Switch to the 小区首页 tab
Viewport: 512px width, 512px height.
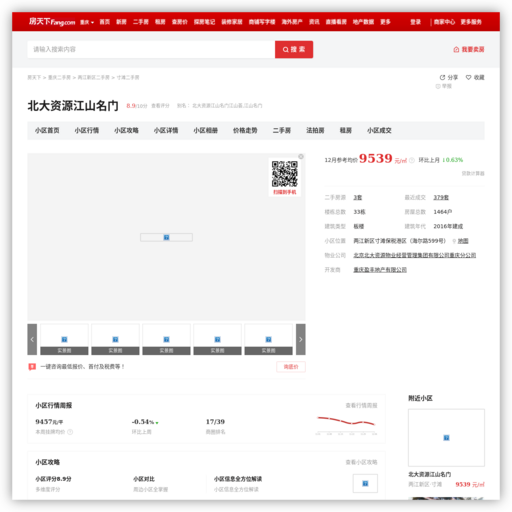pos(47,130)
